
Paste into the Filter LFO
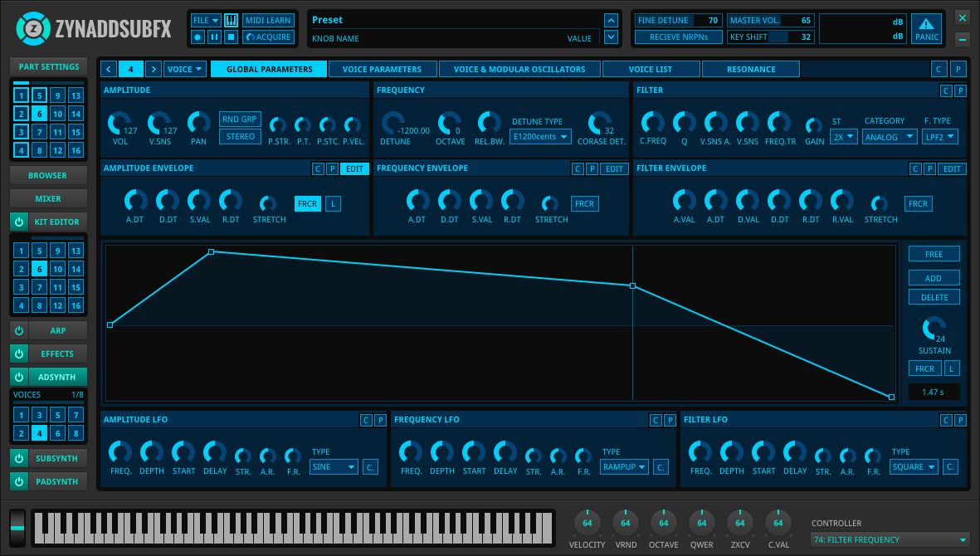(961, 421)
